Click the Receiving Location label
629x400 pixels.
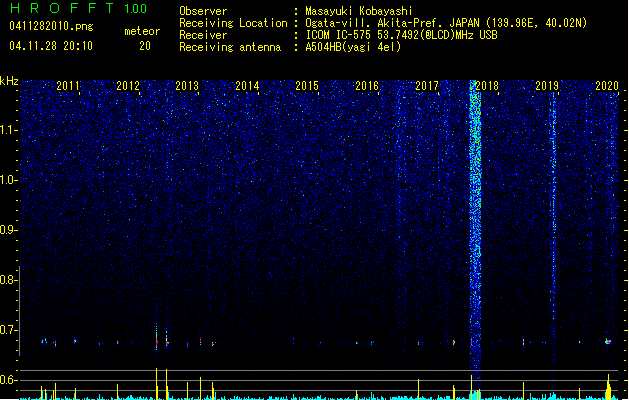point(233,23)
